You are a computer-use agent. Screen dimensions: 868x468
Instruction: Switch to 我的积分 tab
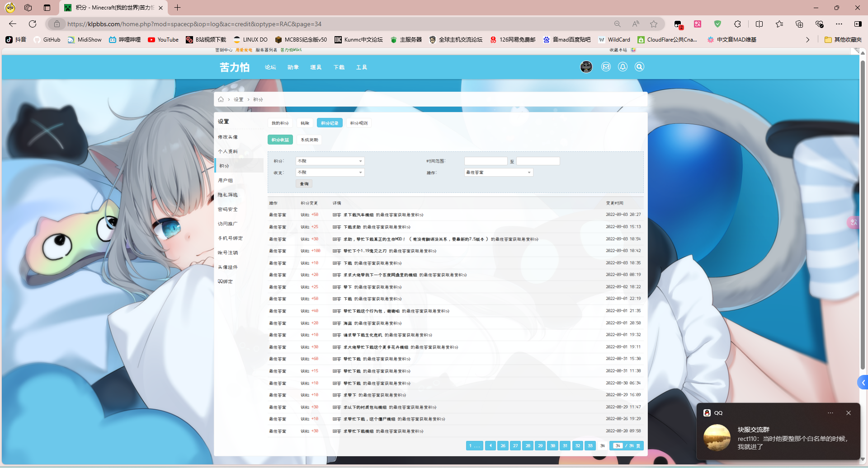tap(280, 123)
